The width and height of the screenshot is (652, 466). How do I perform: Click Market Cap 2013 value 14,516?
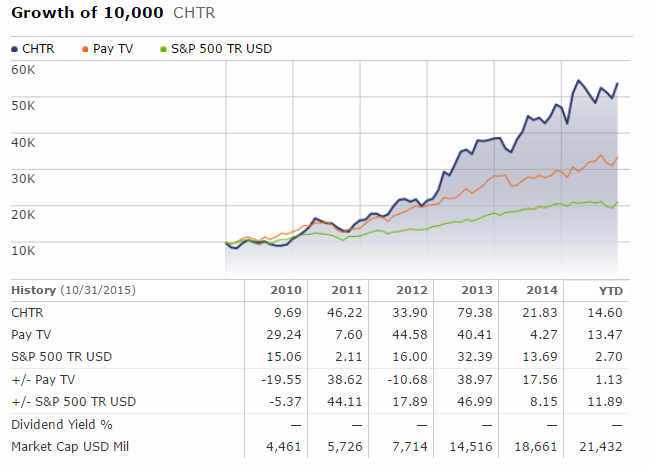click(471, 447)
